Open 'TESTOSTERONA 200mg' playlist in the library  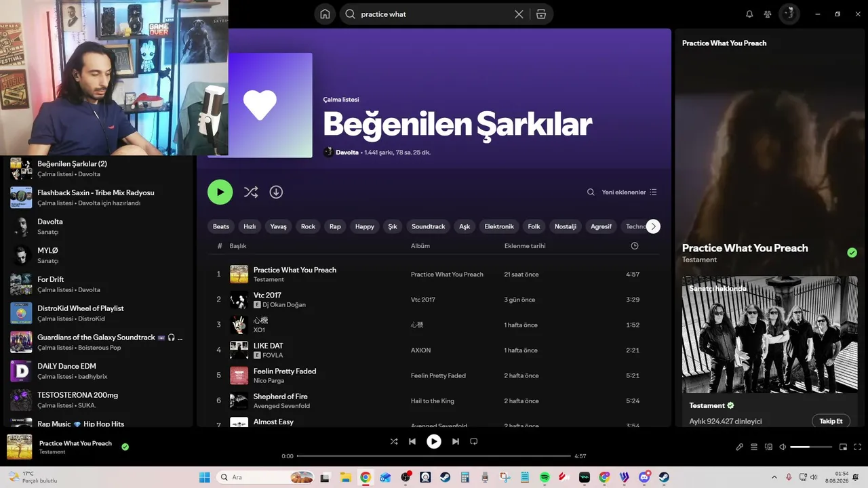98,400
